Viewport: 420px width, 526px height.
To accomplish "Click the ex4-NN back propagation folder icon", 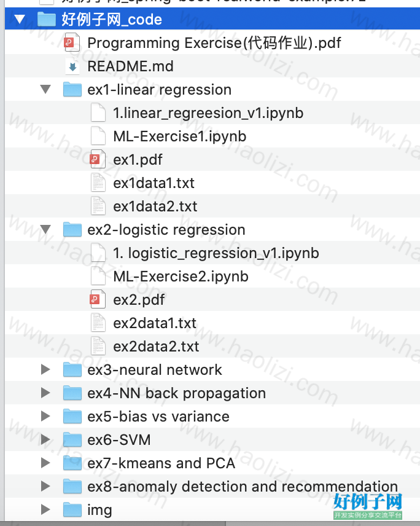I will pyautogui.click(x=72, y=393).
